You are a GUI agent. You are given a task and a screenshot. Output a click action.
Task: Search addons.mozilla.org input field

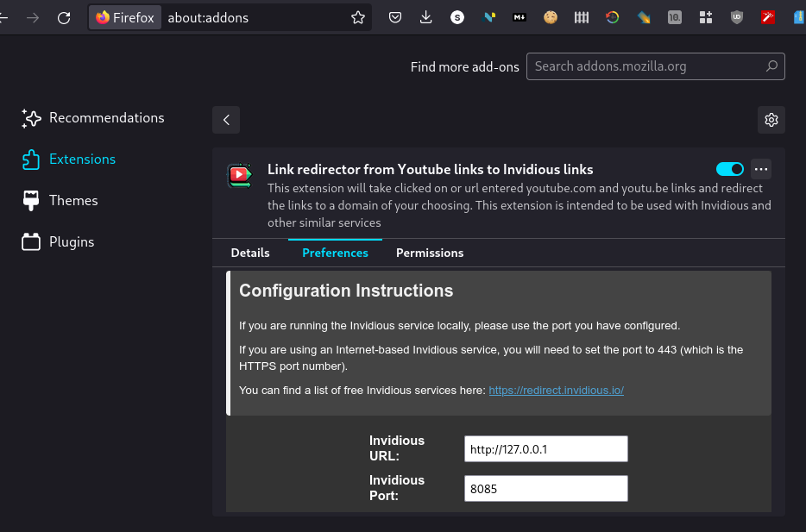coord(655,66)
